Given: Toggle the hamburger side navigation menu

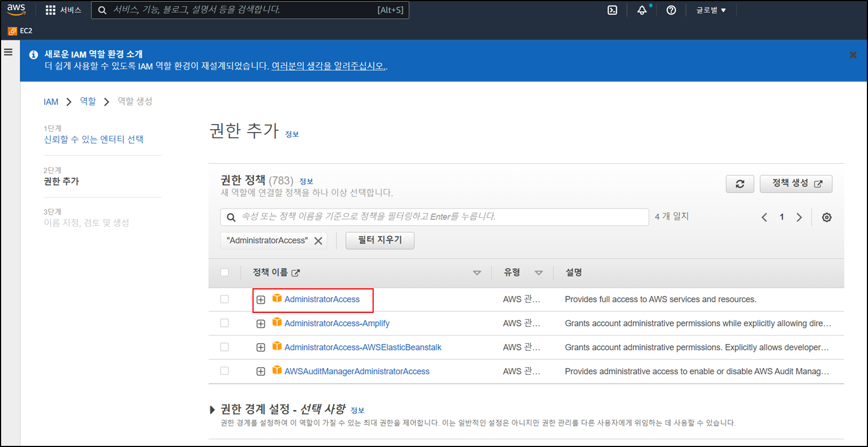Looking at the screenshot, I should [8, 52].
